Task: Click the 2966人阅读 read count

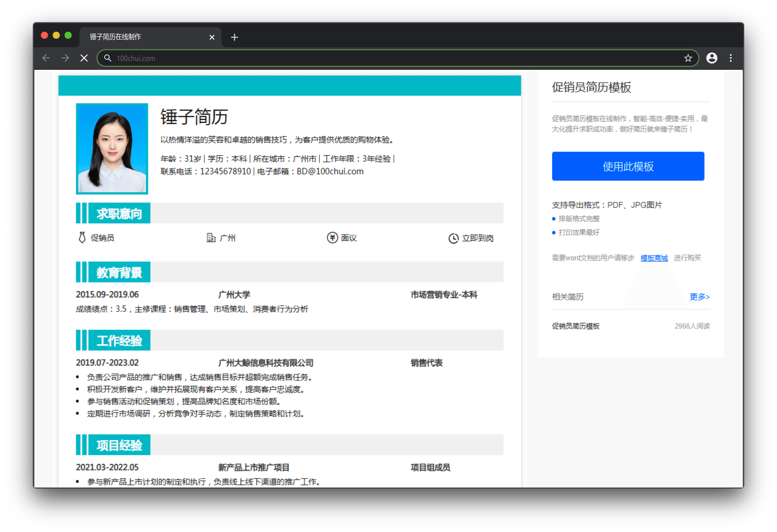Action: [x=692, y=326]
